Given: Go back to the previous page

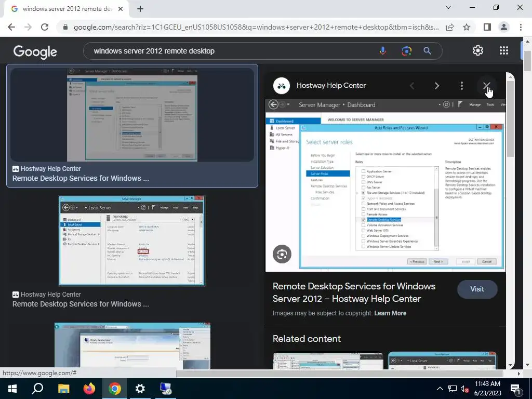Looking at the screenshot, I should coord(11,27).
